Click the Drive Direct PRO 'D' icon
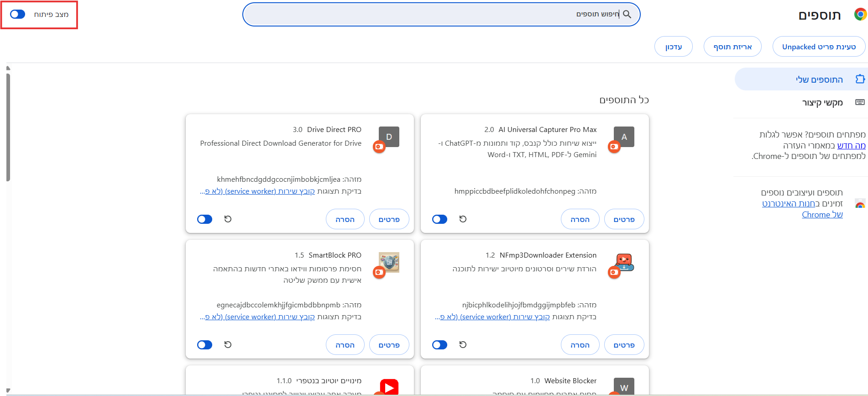 [x=389, y=137]
